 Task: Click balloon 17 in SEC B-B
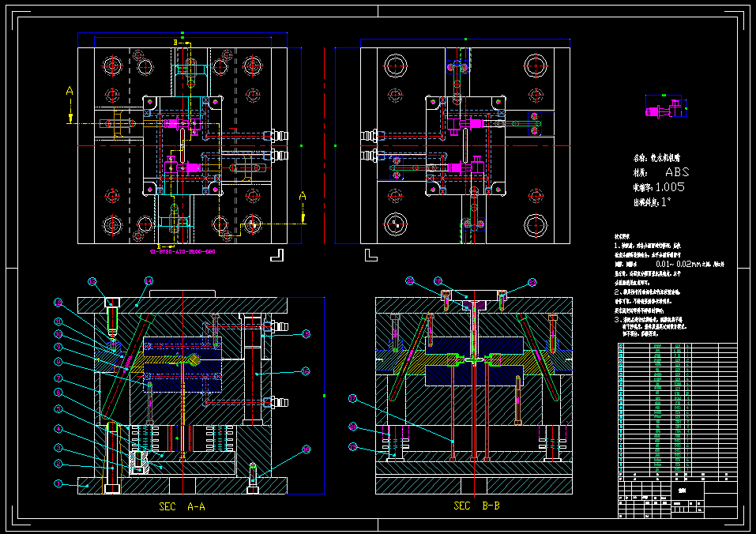[352, 399]
